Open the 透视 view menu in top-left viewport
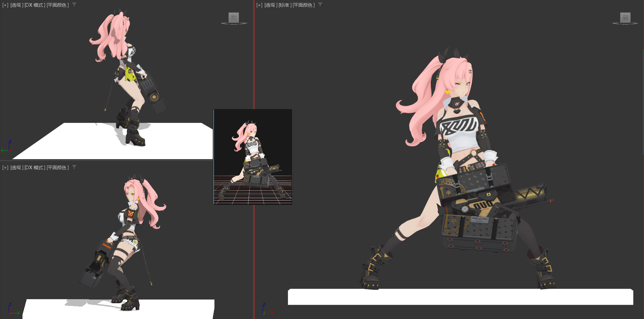 click(16, 5)
